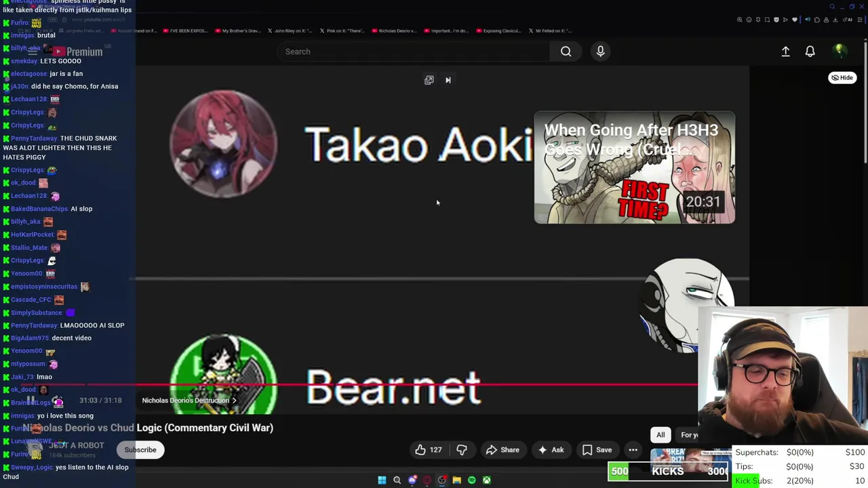Click the 127 like count
The height and width of the screenshot is (488, 868).
point(435,450)
